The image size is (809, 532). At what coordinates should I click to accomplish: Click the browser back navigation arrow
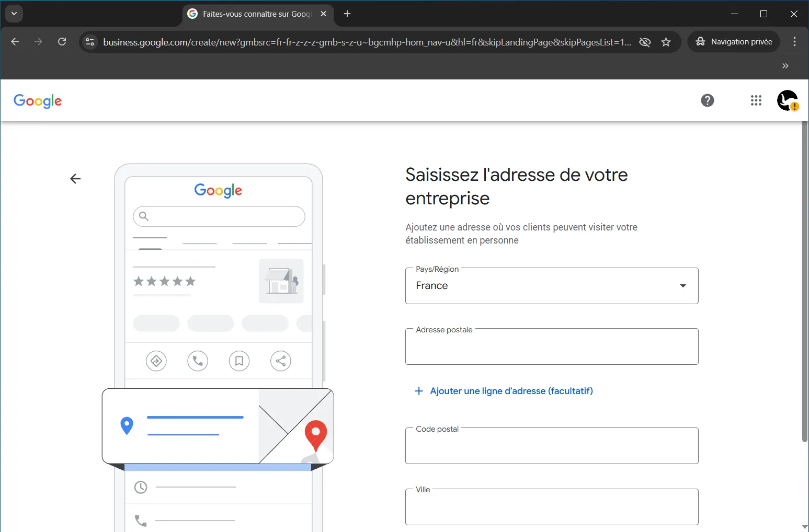coord(15,42)
